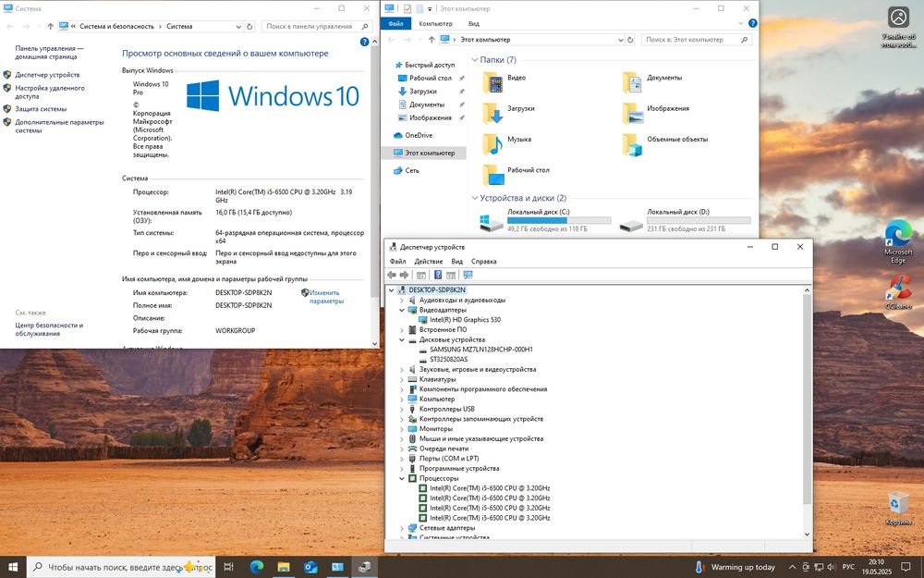Screen dimensions: 924x578
Task: Click the help icon in Диспетчер устройств toolbar
Action: [x=438, y=275]
